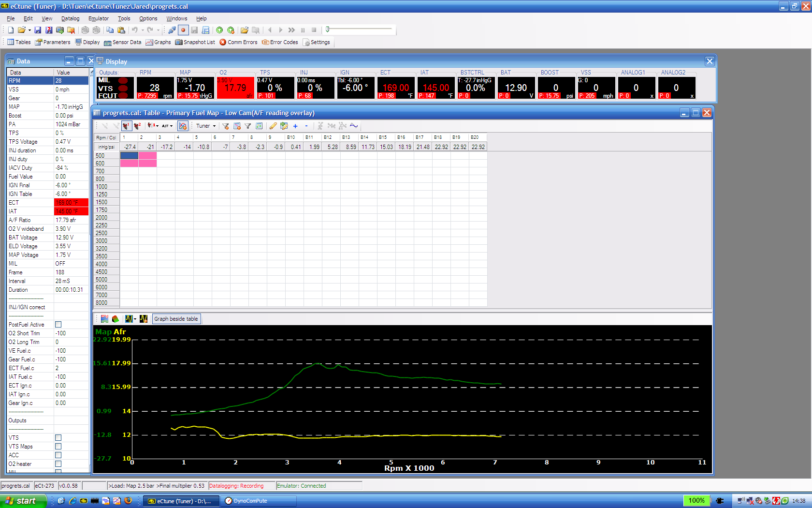
Task: Open the Tools menu
Action: coord(124,18)
